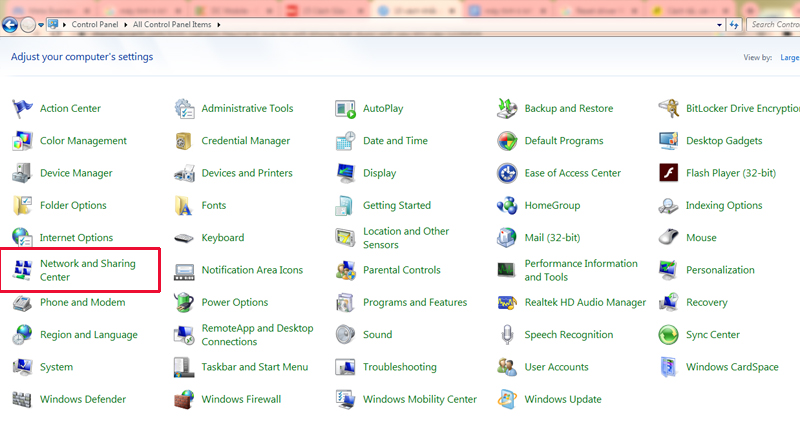800x433 pixels.
Task: Click the System link
Action: [57, 367]
